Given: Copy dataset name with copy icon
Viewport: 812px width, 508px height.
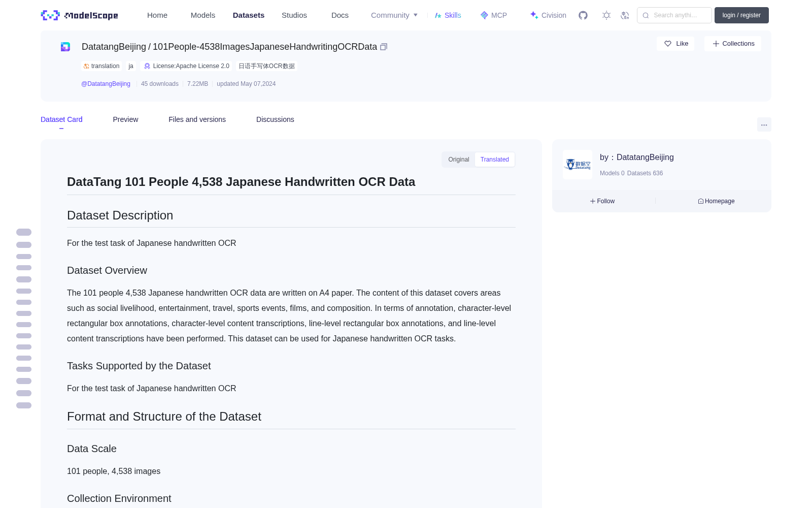Looking at the screenshot, I should 384,47.
